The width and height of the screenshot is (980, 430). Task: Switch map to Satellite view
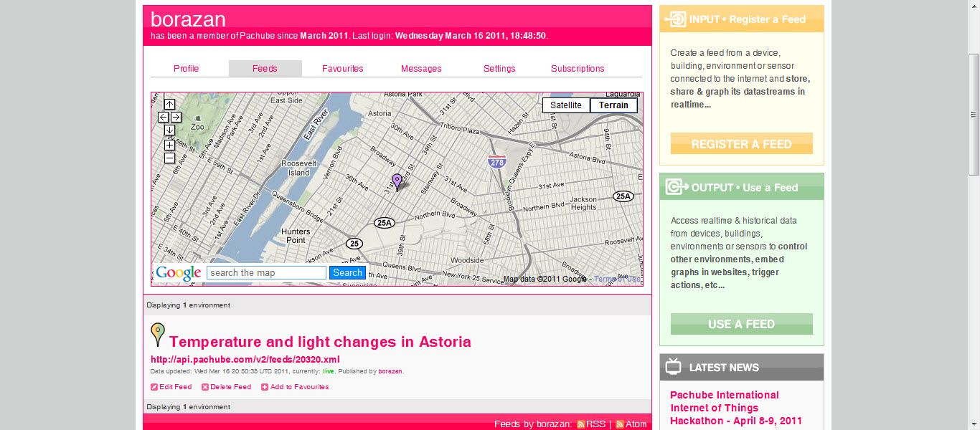(566, 105)
